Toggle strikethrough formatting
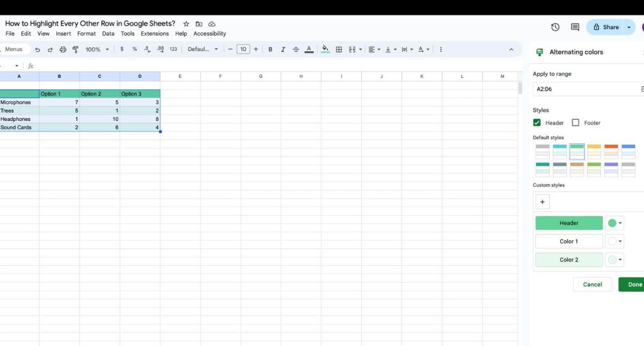Viewport: 644px width, 346px height. (296, 49)
